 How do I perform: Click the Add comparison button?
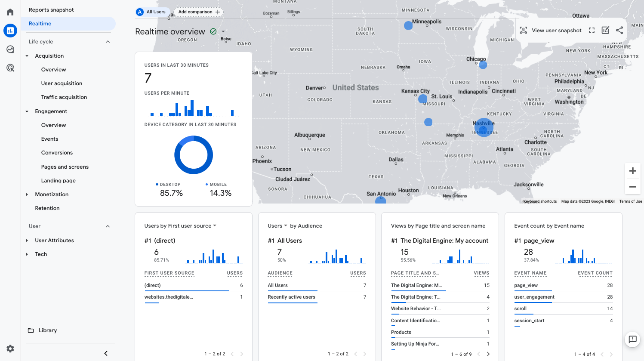[199, 12]
